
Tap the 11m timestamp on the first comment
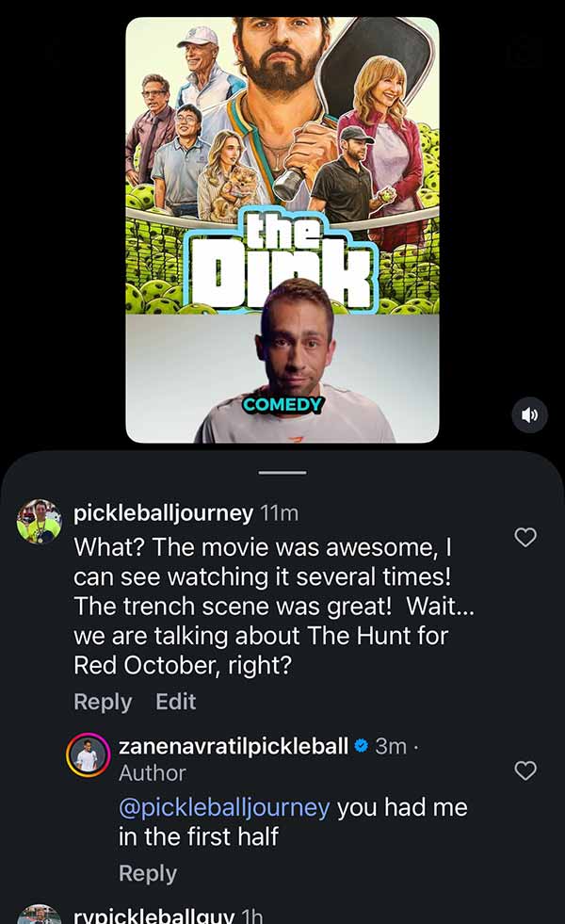(280, 513)
